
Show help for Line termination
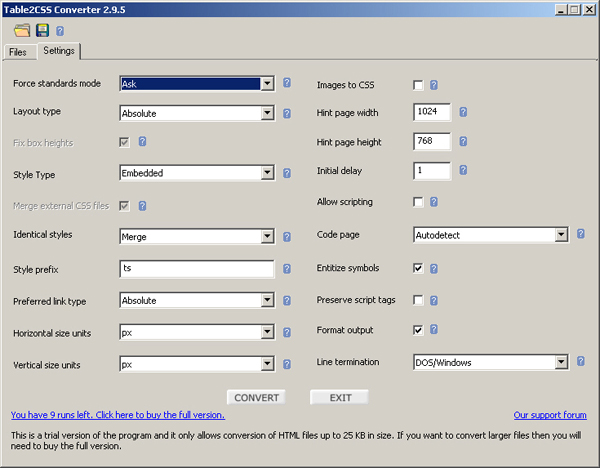(x=580, y=361)
